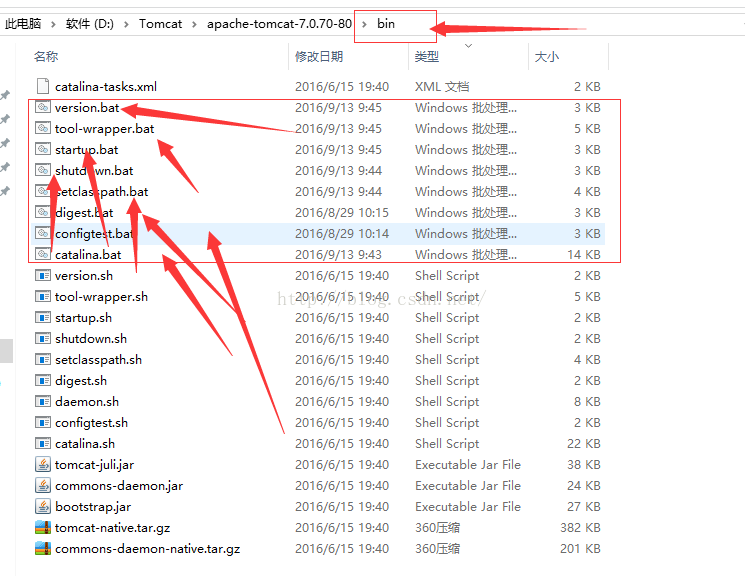Go to 软件 (D:) in the breadcrumb
The width and height of the screenshot is (745, 576).
point(90,24)
